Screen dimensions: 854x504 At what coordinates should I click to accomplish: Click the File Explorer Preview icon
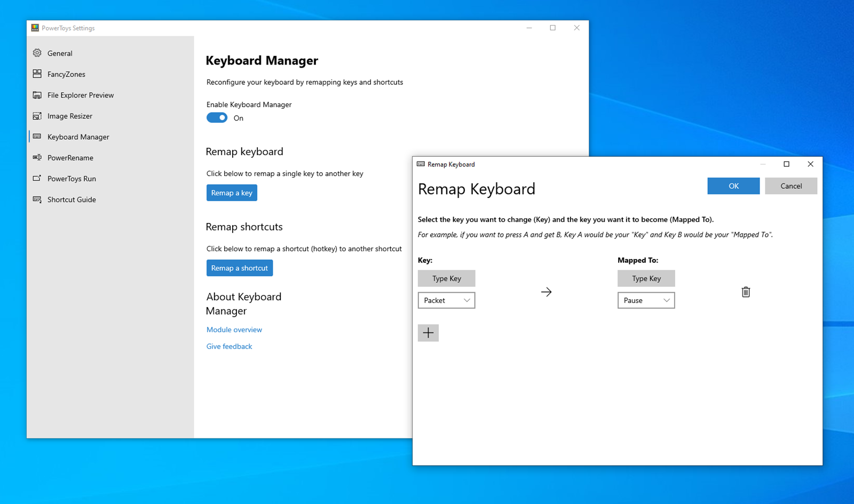(x=37, y=95)
